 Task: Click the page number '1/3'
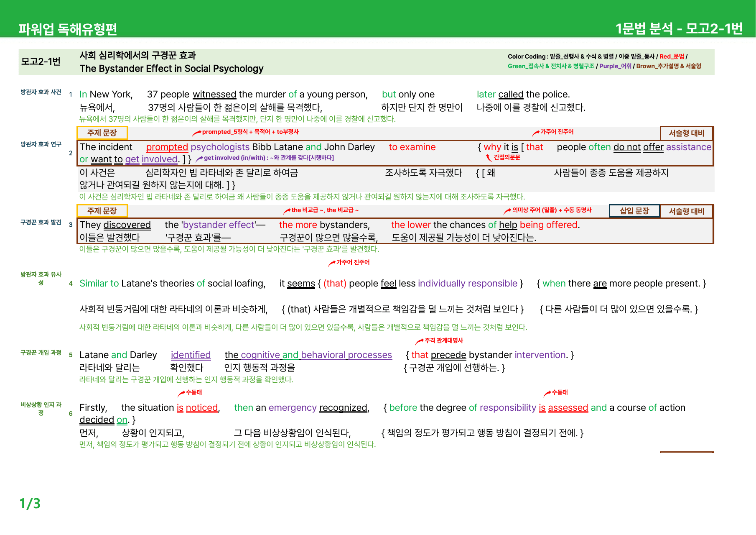coord(30,504)
